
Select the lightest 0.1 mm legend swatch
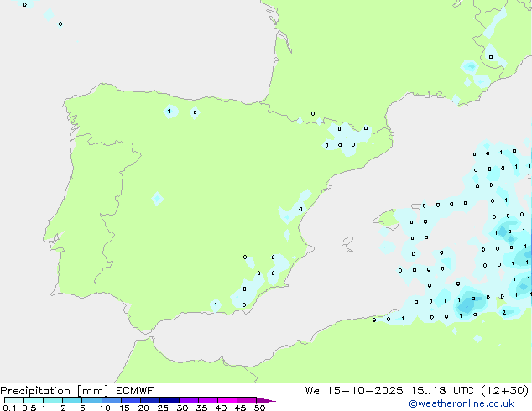13,400
